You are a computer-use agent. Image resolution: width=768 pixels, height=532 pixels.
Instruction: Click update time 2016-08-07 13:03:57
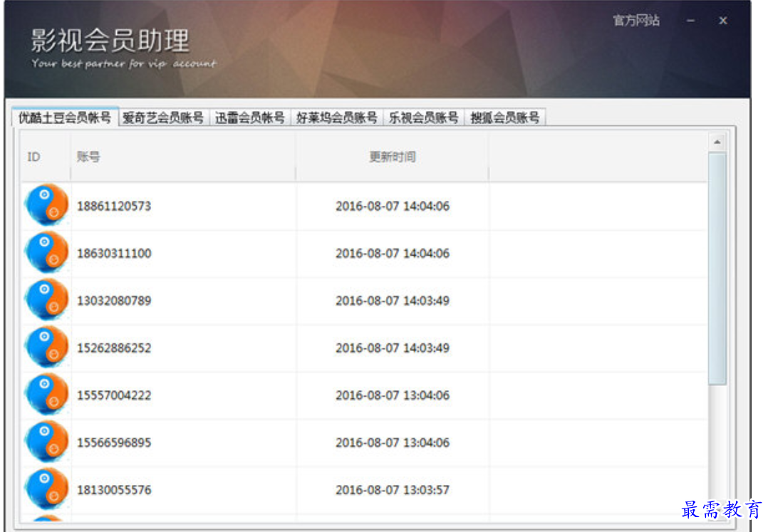[393, 490]
